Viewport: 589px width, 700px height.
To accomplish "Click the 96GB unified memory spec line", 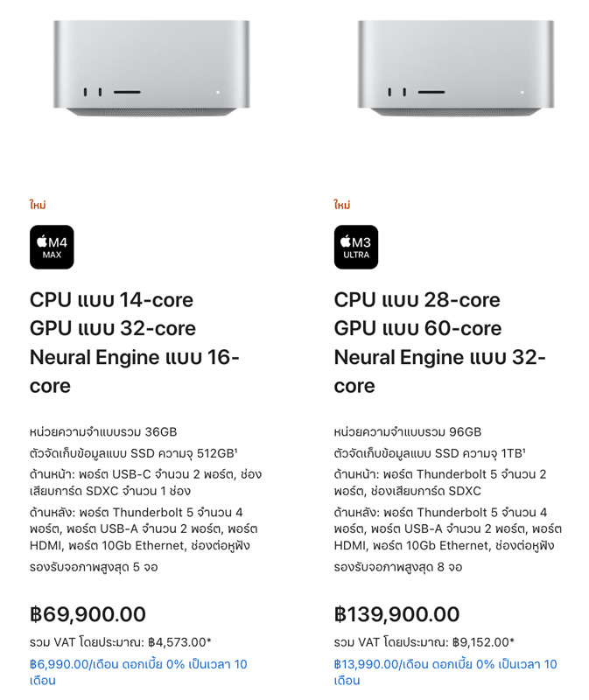I will coord(408,431).
